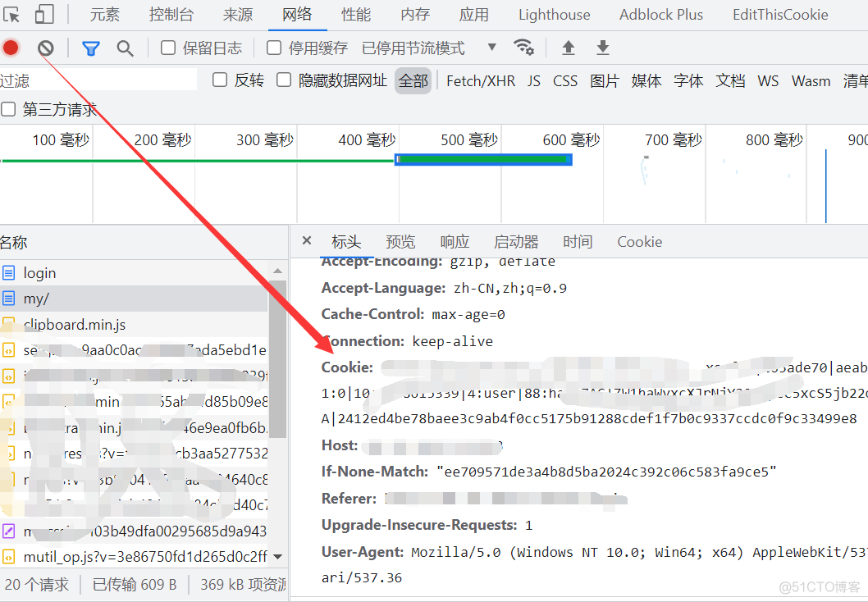Select the 网络 panel tab
Image resolution: width=868 pixels, height=602 pixels.
click(297, 15)
